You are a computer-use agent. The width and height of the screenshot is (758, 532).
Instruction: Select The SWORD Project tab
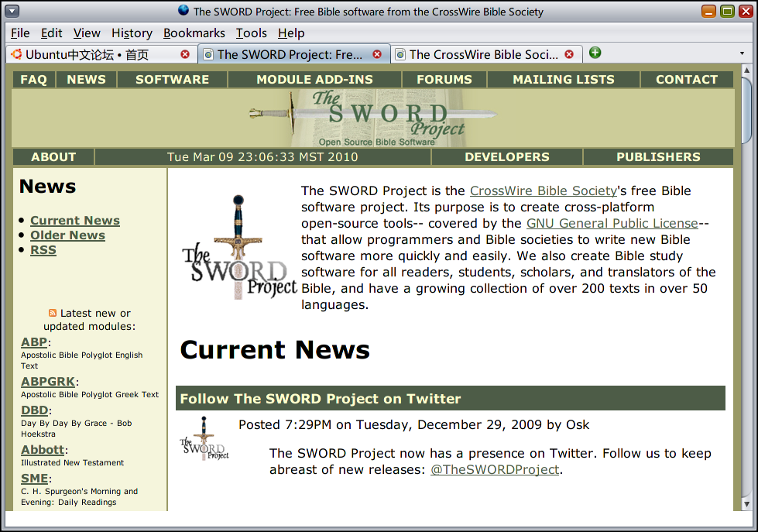pos(293,54)
